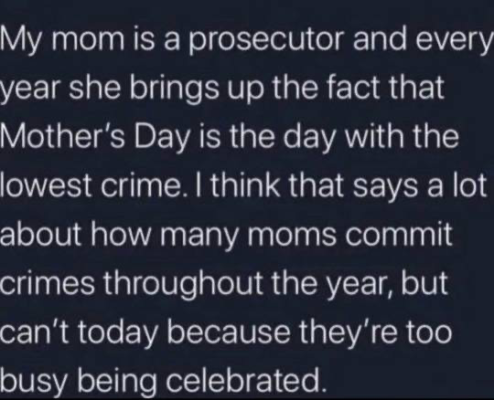Click the word "prosecutor" in the first line
The height and width of the screenshot is (400, 494).
coord(267,41)
